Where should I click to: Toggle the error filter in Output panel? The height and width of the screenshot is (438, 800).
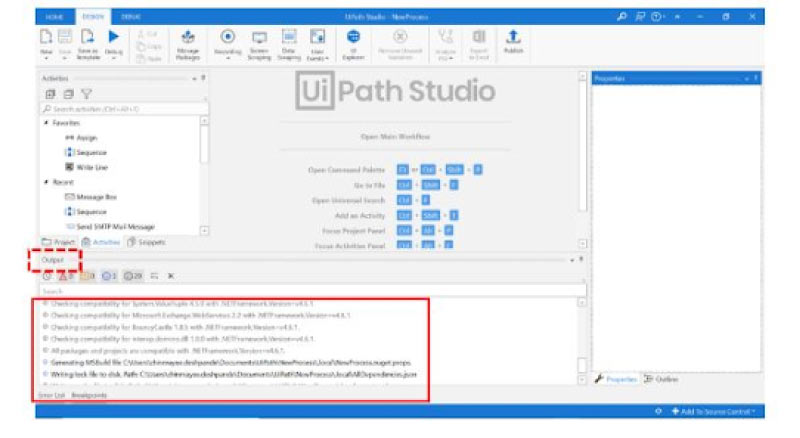click(65, 276)
